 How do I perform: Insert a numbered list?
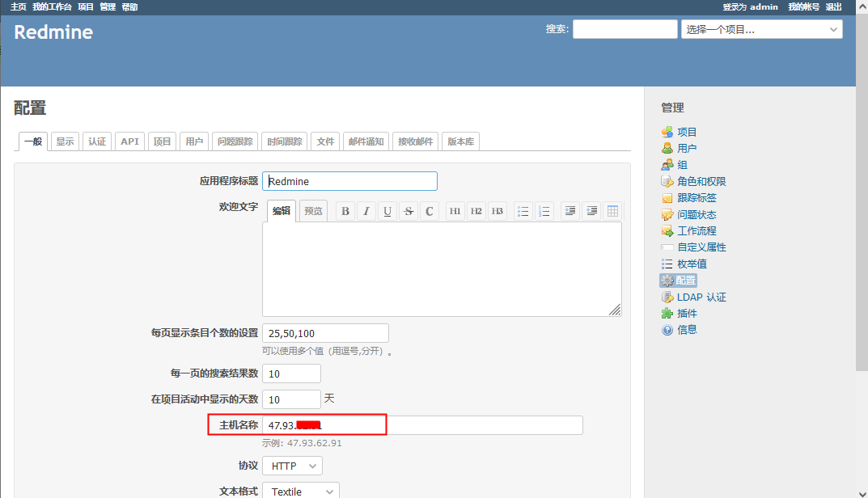[x=544, y=211]
